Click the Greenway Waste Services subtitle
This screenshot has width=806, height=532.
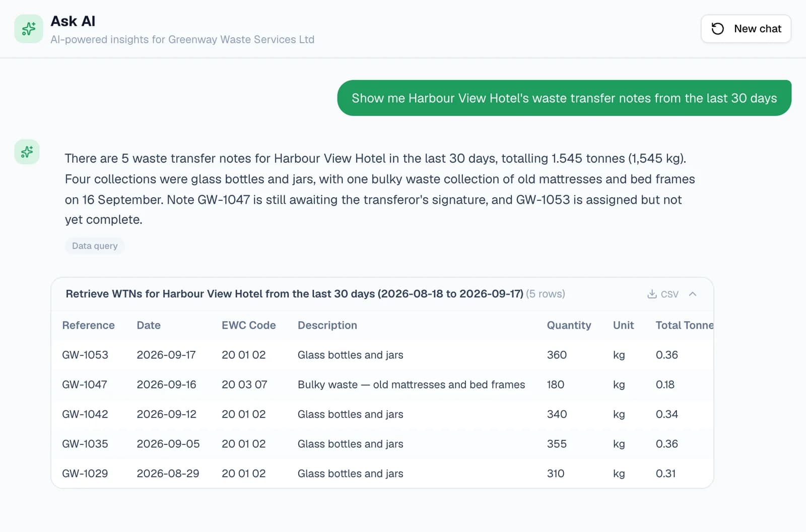[182, 39]
